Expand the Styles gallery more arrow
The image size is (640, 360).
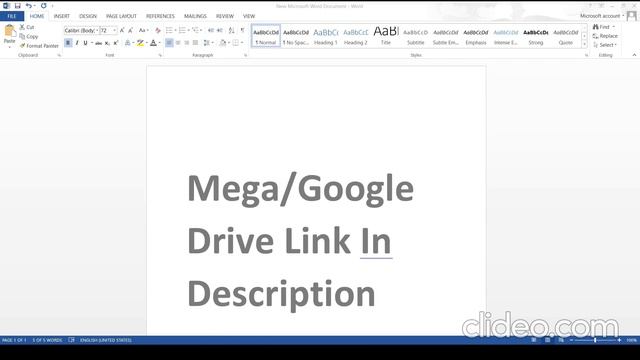pos(584,44)
